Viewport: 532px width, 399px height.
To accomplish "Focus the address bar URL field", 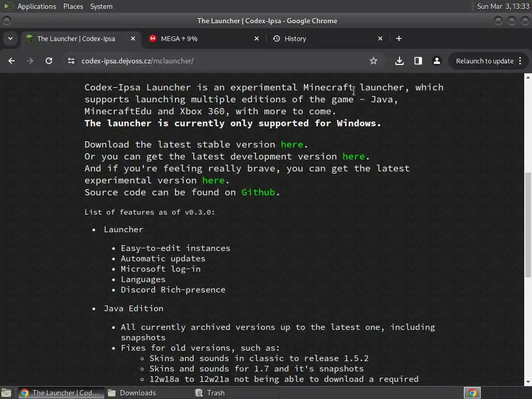I will click(x=217, y=61).
